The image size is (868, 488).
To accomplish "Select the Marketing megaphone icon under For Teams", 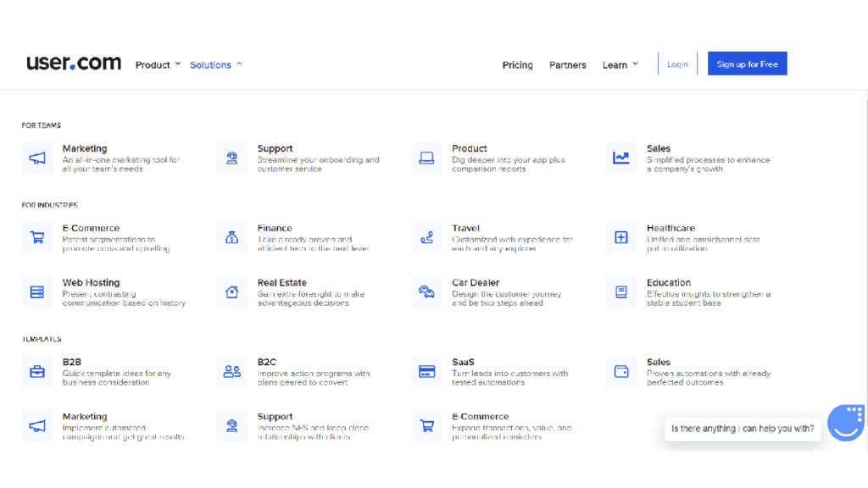I will click(x=36, y=158).
